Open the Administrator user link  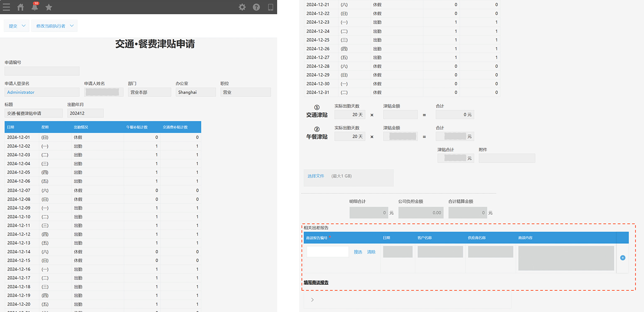click(x=21, y=92)
